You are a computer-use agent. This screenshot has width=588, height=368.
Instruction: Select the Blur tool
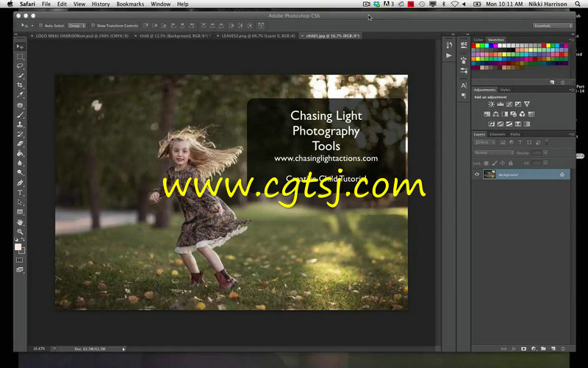coord(20,163)
